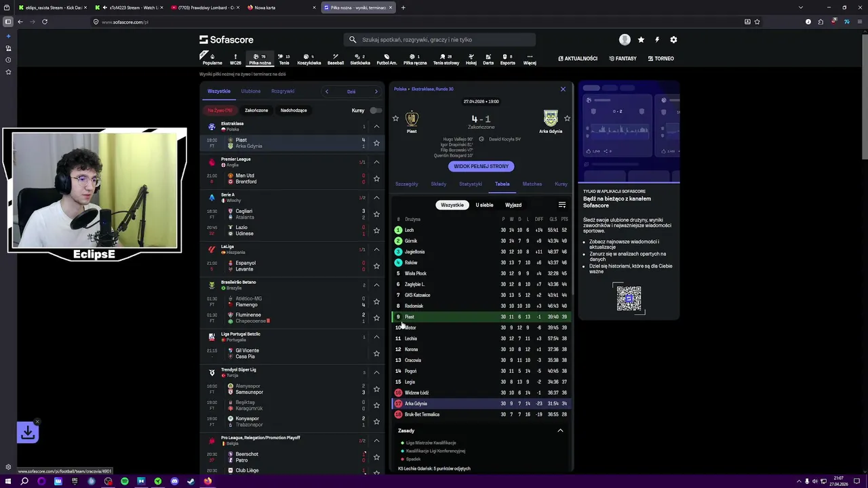Click the browser reload button
The height and width of the screenshot is (488, 868).
click(x=45, y=22)
